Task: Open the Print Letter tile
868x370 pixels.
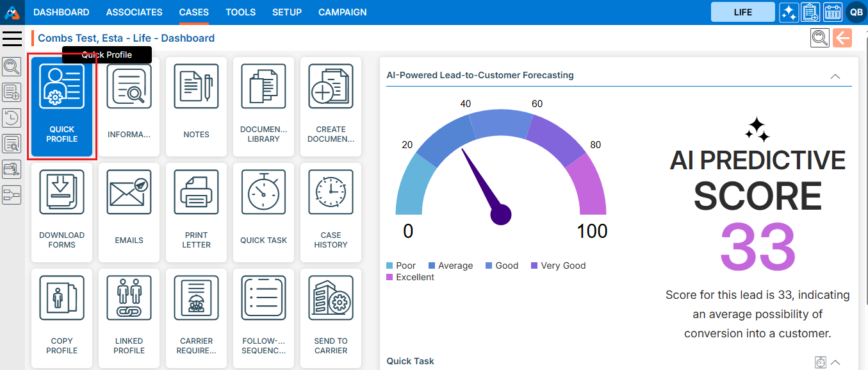Action: click(196, 212)
